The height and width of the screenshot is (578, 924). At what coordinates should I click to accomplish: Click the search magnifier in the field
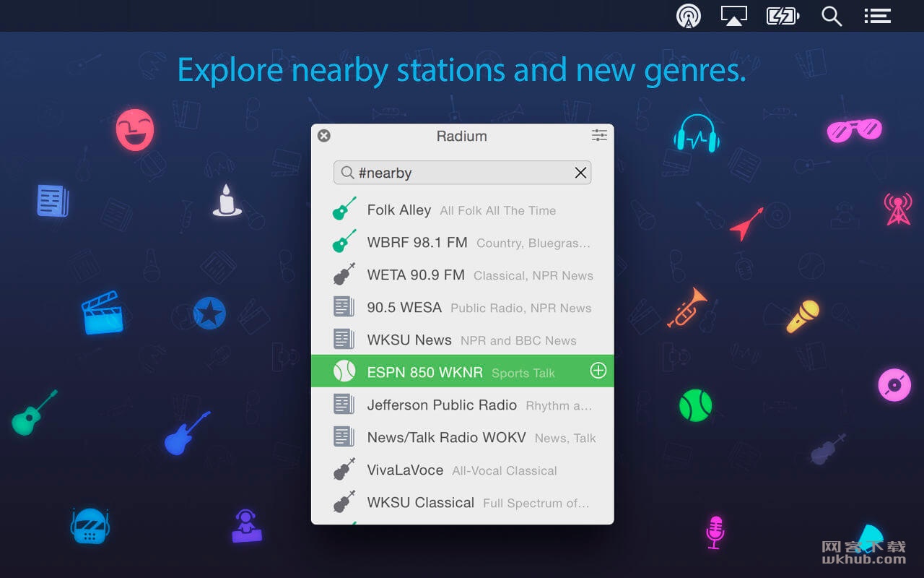pyautogui.click(x=347, y=173)
